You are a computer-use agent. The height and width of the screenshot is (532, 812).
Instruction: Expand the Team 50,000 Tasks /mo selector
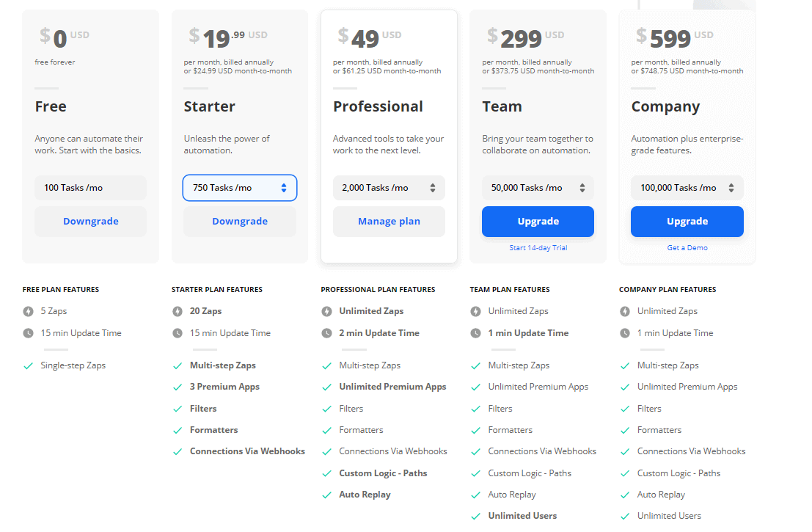tap(538, 188)
